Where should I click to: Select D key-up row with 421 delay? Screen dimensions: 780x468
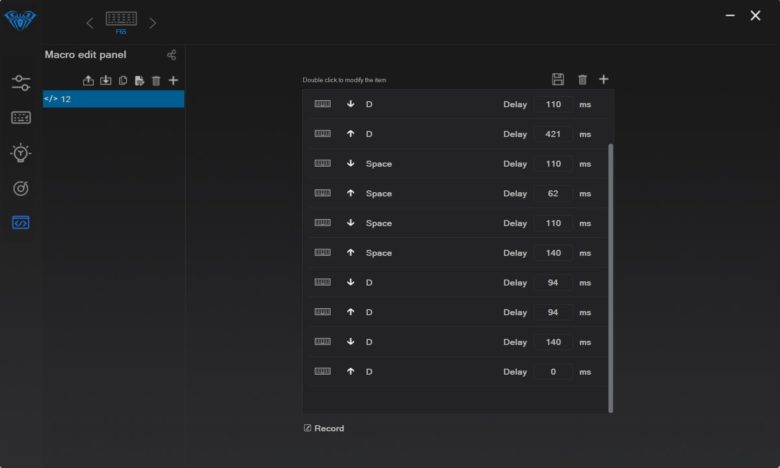(455, 134)
